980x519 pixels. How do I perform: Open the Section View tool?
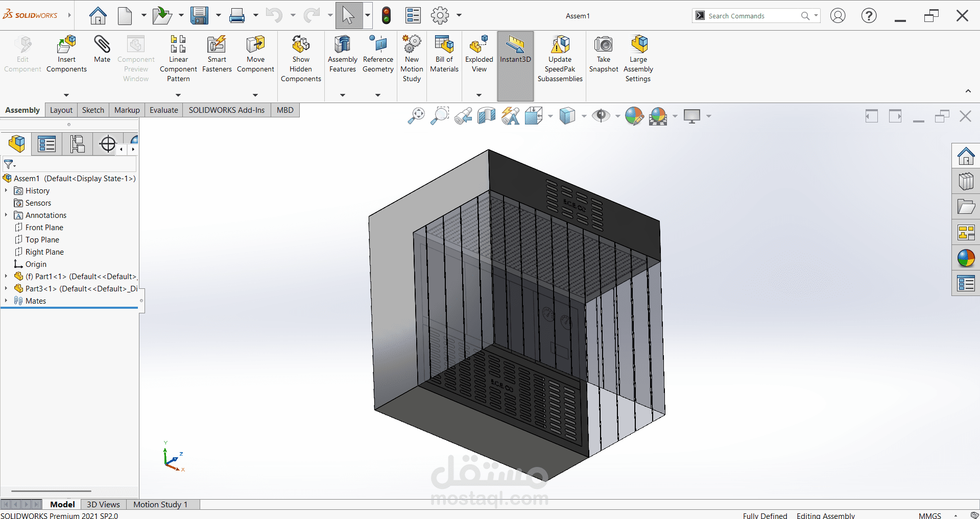487,116
